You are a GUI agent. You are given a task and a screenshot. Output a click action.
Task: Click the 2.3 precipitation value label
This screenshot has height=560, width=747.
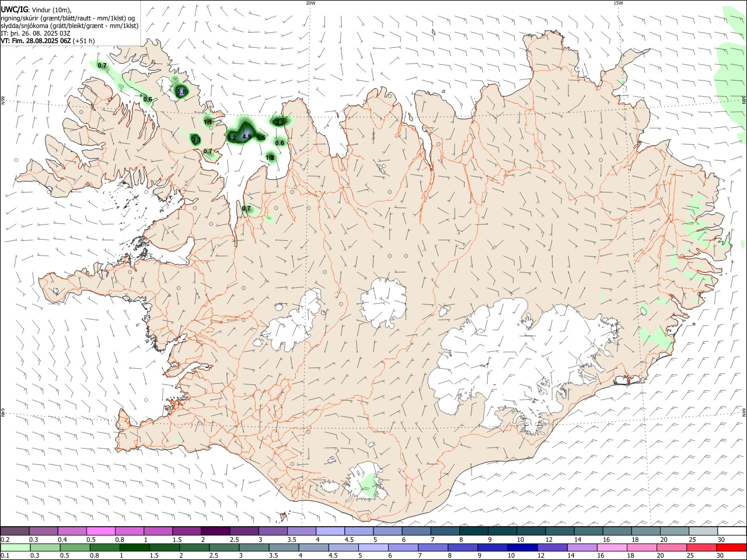tap(280, 122)
